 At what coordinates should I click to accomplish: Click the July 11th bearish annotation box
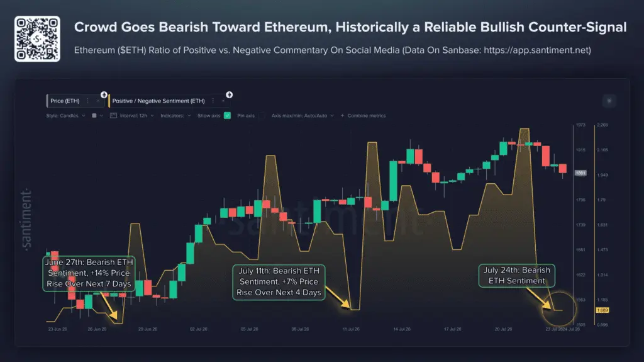[x=279, y=282]
